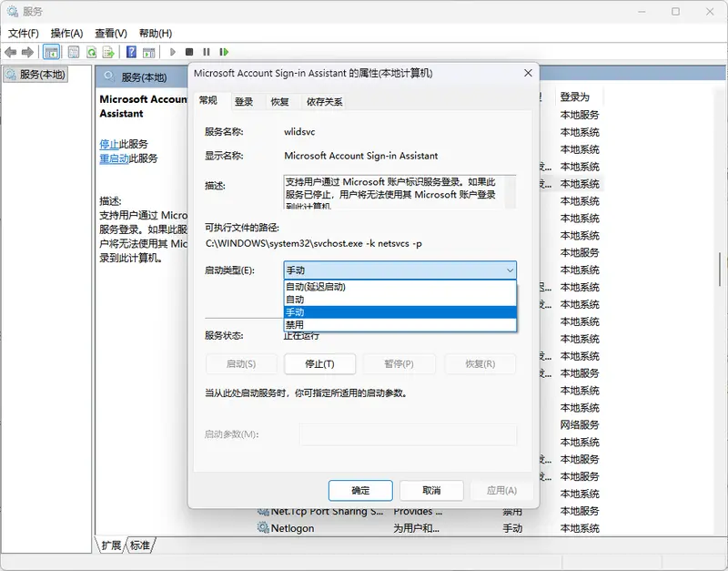Click the service name value wlidsvc
This screenshot has height=571, width=728.
[299, 132]
